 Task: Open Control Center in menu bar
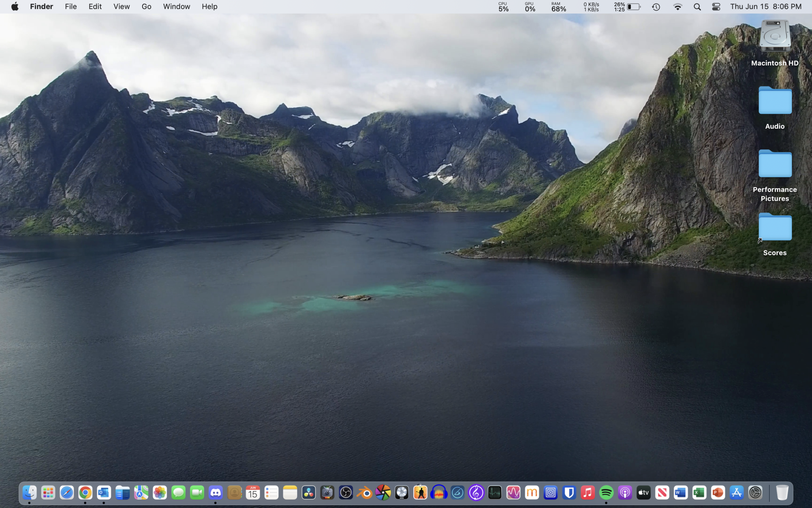pos(716,7)
